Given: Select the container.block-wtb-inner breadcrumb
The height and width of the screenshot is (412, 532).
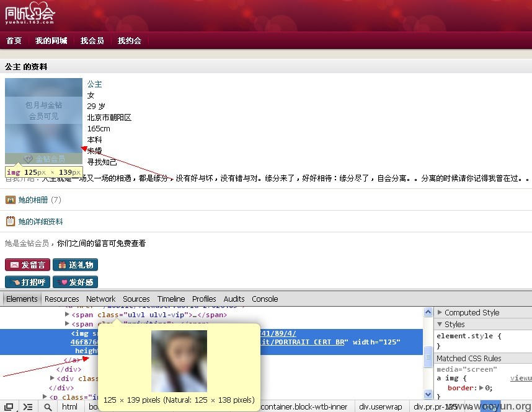Looking at the screenshot, I should (304, 406).
